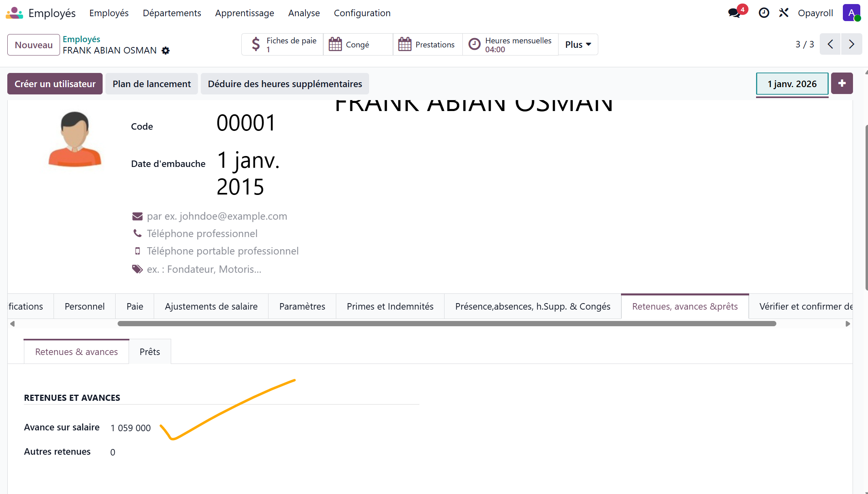868x494 pixels.
Task: Open the Prestations calendar button
Action: tap(428, 45)
